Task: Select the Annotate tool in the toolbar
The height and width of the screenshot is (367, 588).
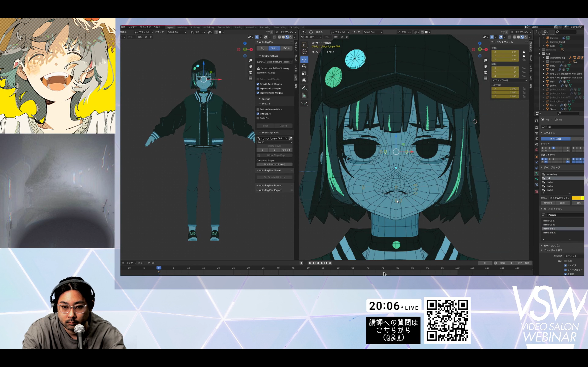Action: tap(304, 88)
